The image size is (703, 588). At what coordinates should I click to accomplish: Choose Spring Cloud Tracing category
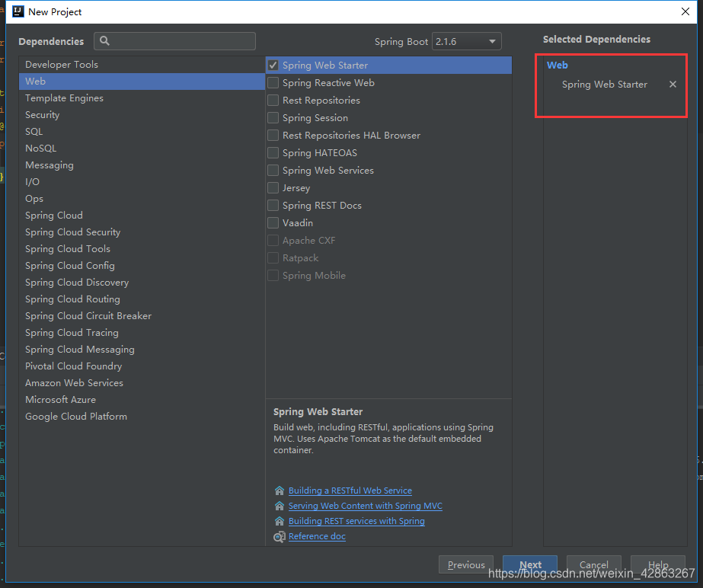coord(142,332)
